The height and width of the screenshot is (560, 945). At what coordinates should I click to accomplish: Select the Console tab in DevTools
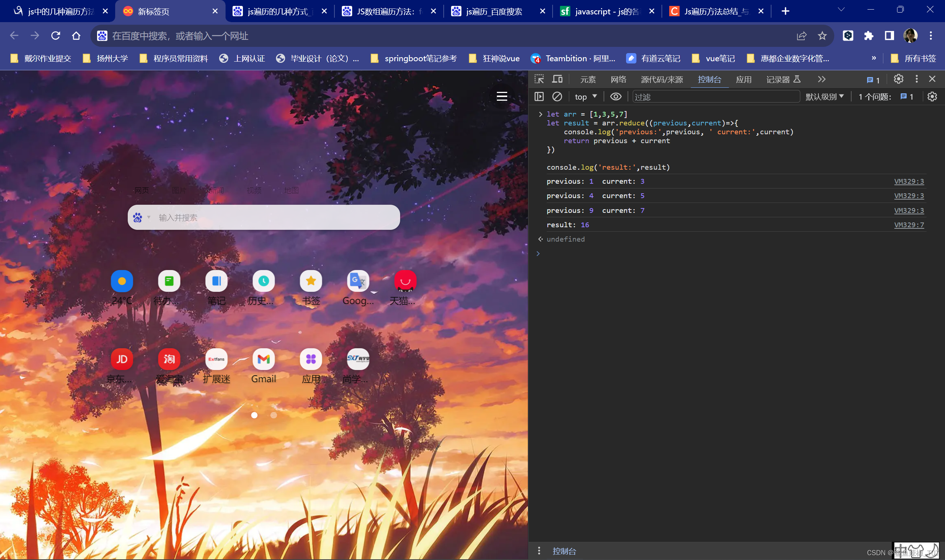(709, 79)
